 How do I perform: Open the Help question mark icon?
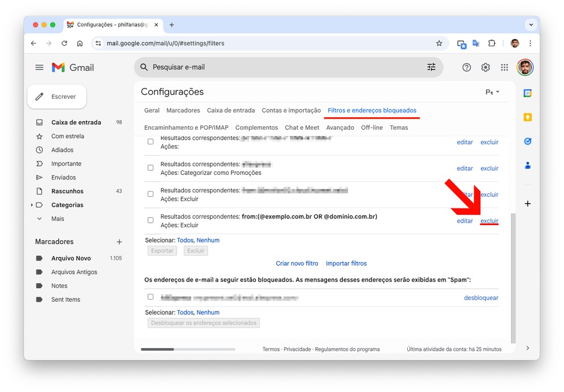coord(466,67)
